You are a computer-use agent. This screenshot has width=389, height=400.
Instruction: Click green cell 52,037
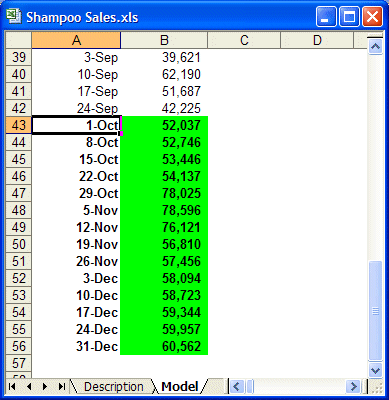[164, 125]
